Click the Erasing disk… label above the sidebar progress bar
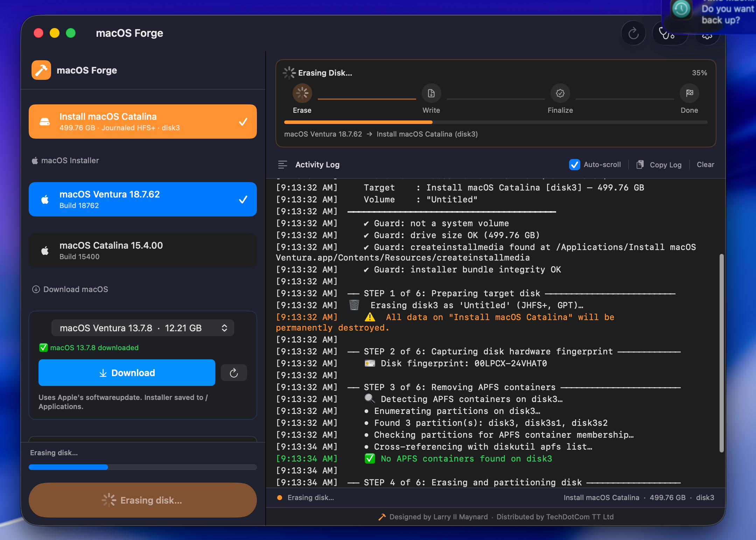 (54, 453)
